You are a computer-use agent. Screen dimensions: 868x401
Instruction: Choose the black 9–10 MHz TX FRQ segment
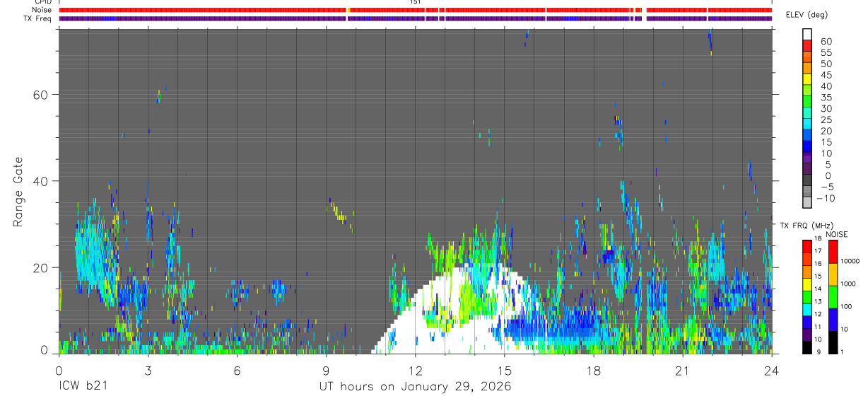click(x=808, y=348)
